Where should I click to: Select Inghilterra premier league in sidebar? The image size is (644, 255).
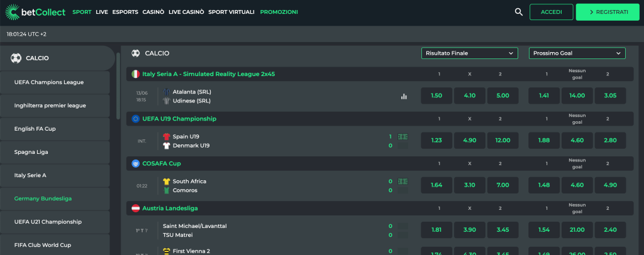click(x=55, y=106)
